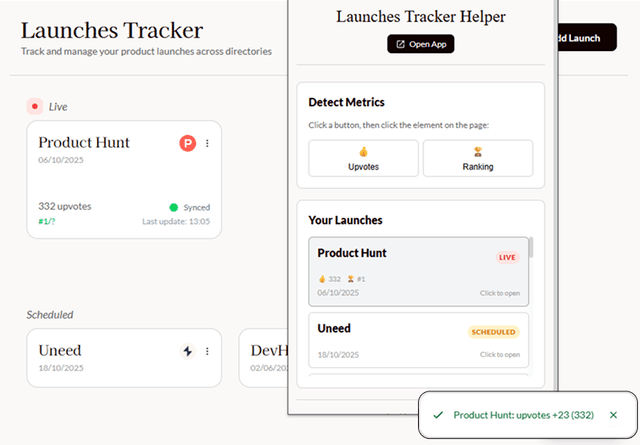Image resolution: width=640 pixels, height=445 pixels.
Task: Open Product Hunt launch in helper list
Action: [419, 272]
